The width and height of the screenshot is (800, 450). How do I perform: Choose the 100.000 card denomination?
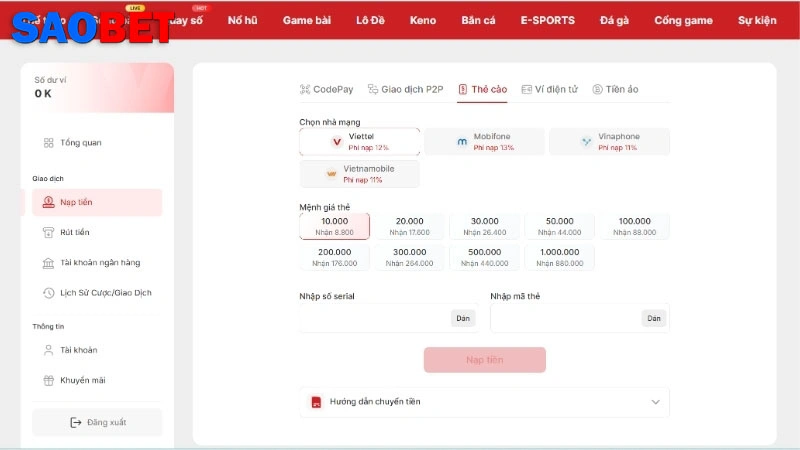(634, 226)
